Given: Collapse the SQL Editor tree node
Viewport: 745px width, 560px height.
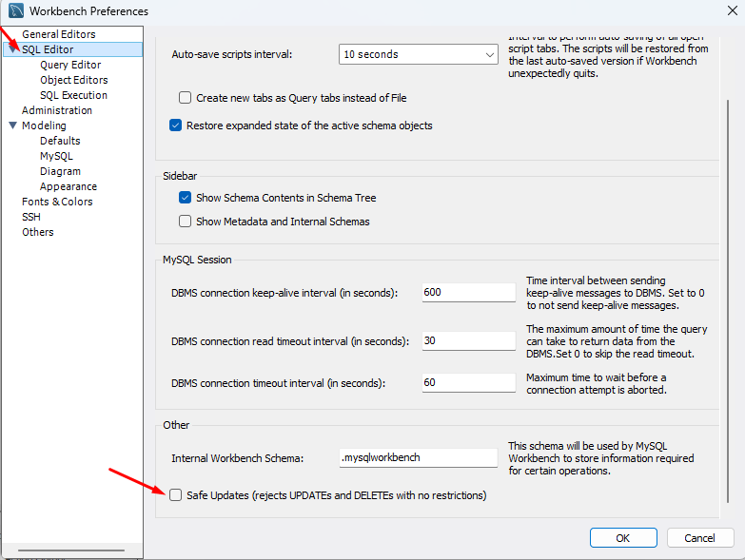Looking at the screenshot, I should pyautogui.click(x=12, y=48).
